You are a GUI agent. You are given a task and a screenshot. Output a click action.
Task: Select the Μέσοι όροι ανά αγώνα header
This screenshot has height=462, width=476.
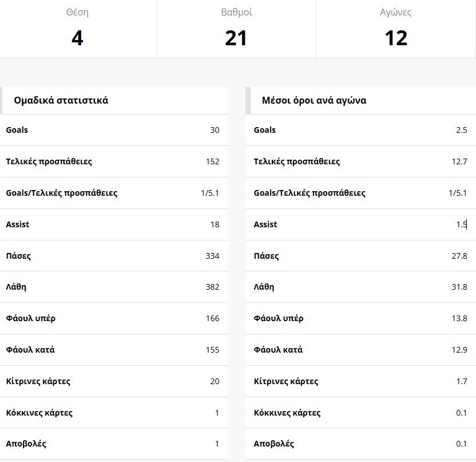coord(314,101)
